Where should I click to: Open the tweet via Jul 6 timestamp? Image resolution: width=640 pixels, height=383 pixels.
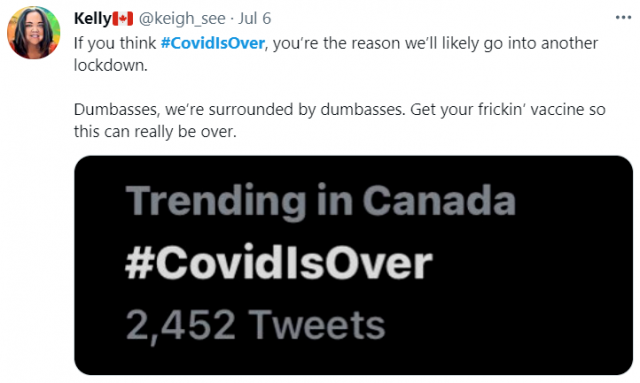255,18
